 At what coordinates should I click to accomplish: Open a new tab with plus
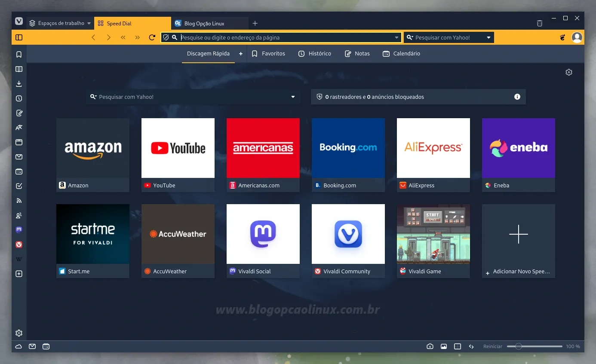[x=255, y=23]
